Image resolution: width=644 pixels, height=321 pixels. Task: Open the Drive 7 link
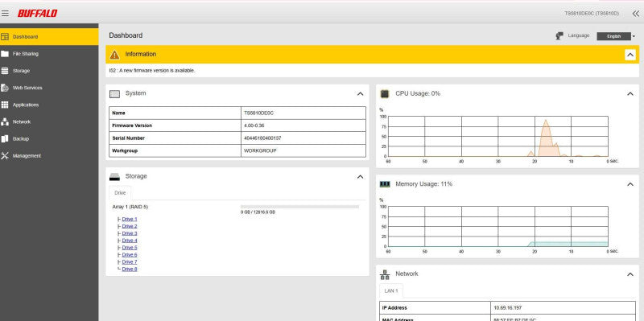(130, 262)
